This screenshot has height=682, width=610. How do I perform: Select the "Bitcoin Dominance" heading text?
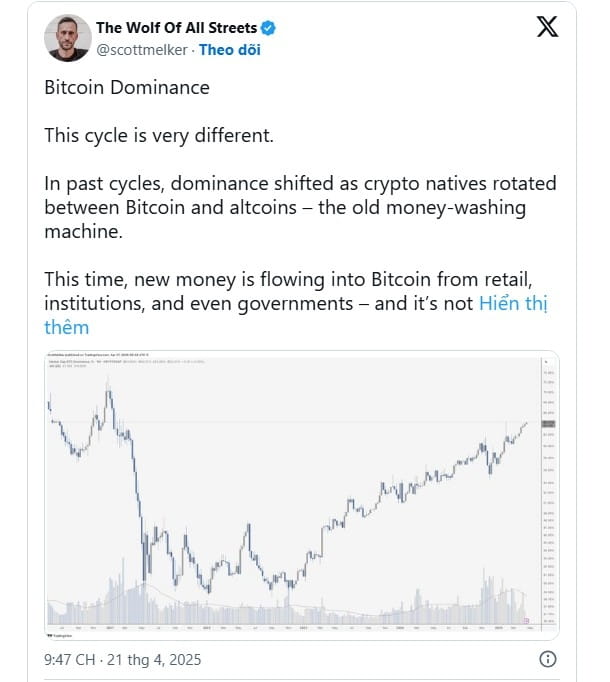pyautogui.click(x=127, y=87)
